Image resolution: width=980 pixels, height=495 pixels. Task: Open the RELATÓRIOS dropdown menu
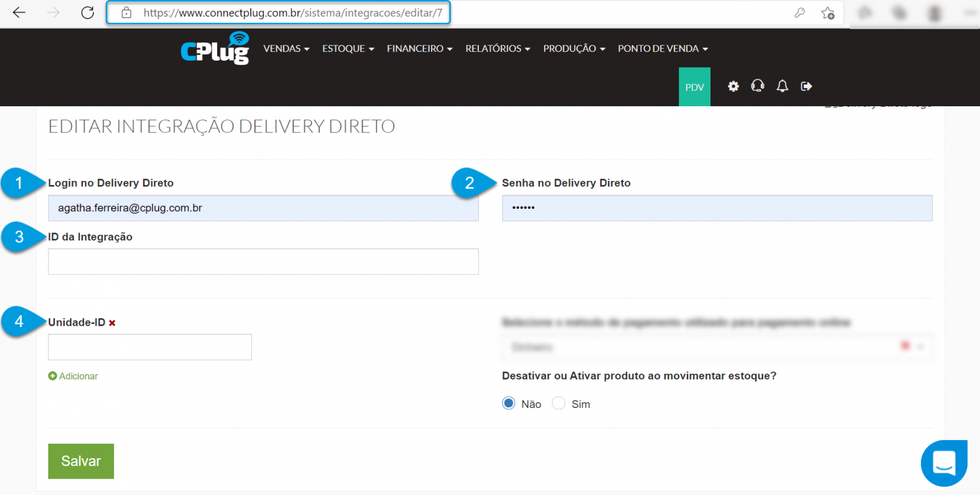click(498, 48)
